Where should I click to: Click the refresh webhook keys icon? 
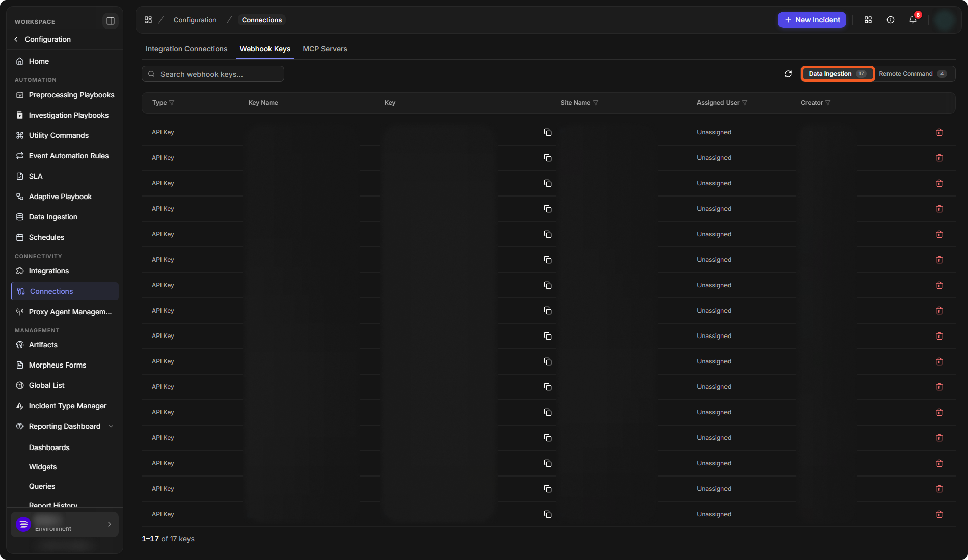tap(788, 74)
